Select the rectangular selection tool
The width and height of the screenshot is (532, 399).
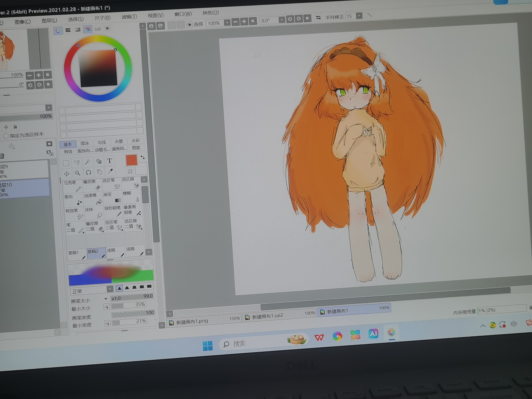coord(66,163)
